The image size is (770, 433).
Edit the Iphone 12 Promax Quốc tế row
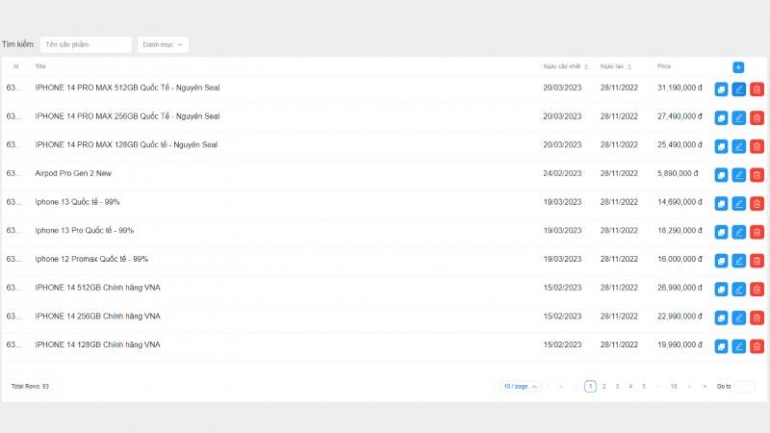[x=739, y=261]
